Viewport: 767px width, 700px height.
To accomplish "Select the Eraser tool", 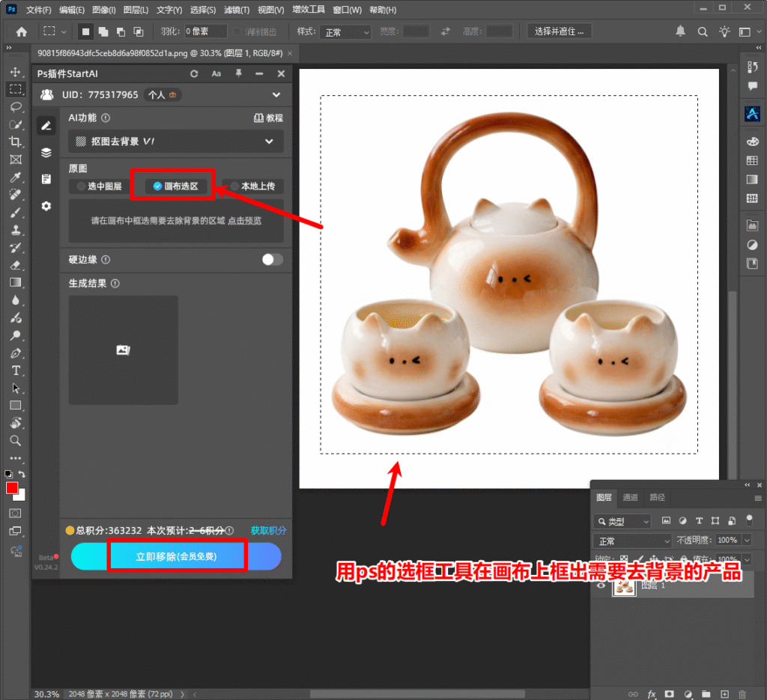I will coord(15,265).
